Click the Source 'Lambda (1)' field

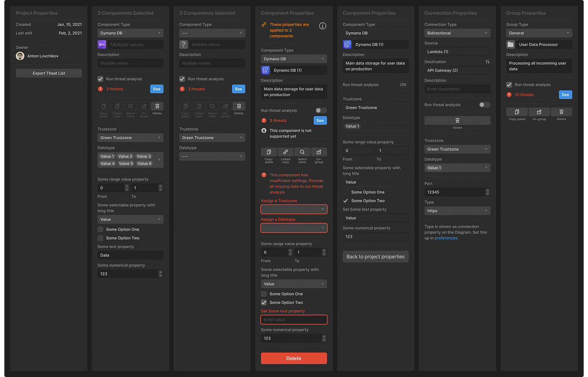[x=457, y=52]
